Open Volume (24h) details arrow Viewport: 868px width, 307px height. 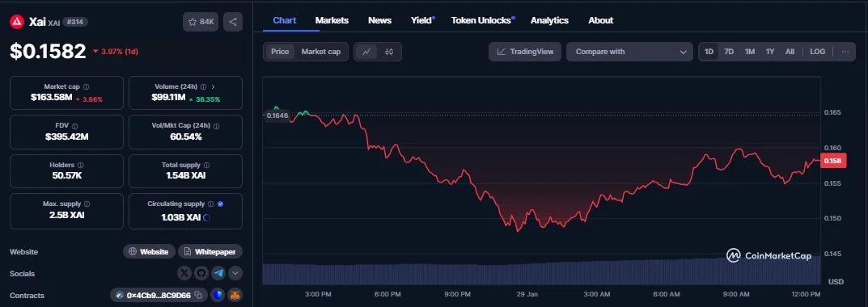pyautogui.click(x=213, y=86)
